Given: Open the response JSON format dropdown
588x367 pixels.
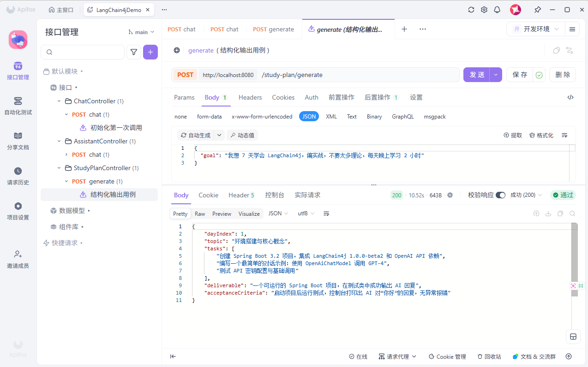Looking at the screenshot, I should [x=278, y=213].
